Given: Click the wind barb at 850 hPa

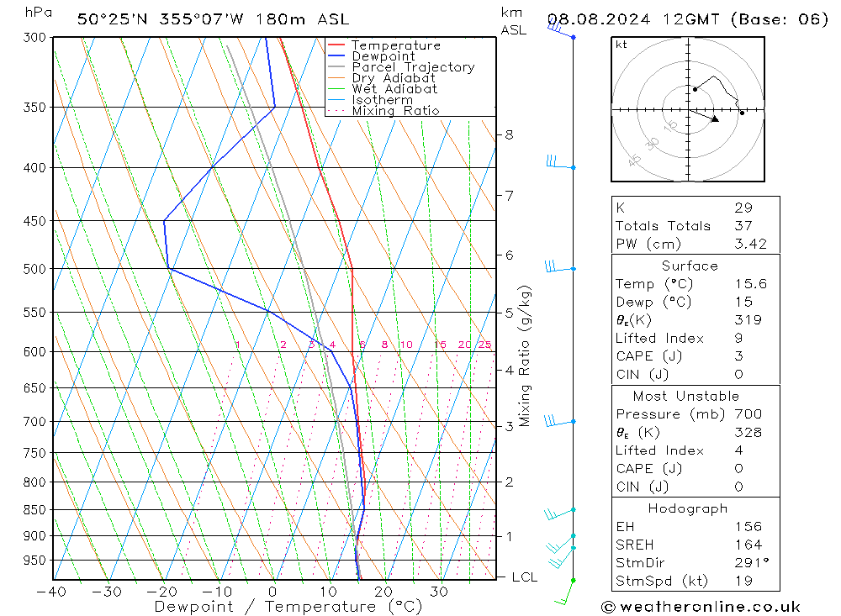Looking at the screenshot, I should click(x=559, y=513).
